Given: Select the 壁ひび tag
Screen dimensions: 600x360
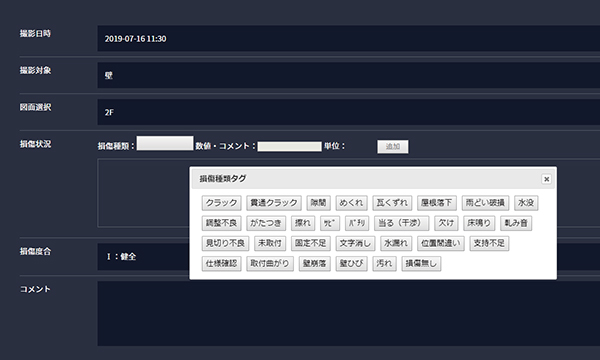Looking at the screenshot, I should 351,264.
